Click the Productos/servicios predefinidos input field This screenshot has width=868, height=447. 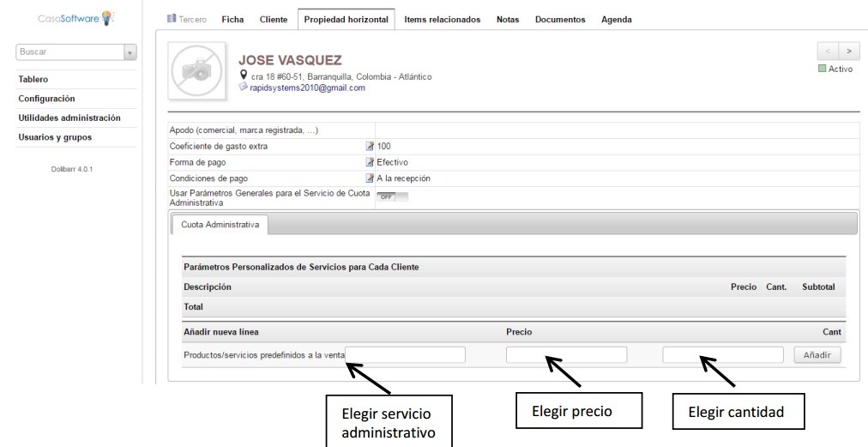(406, 355)
